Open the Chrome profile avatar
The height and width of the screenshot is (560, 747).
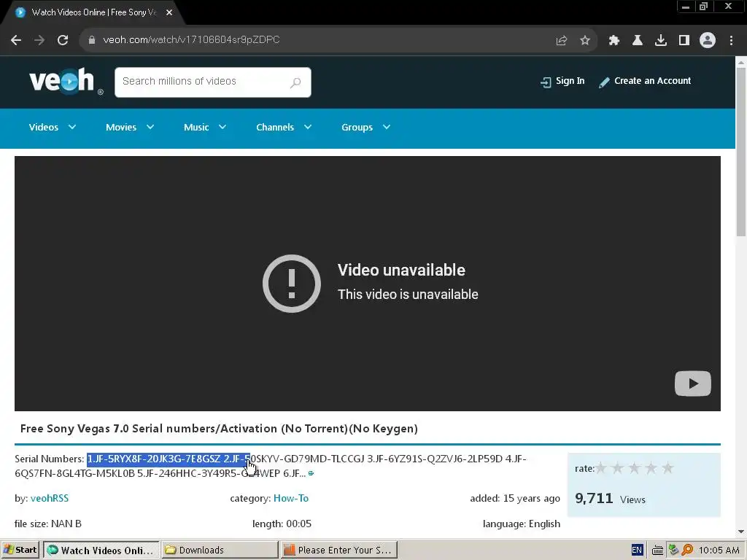(x=708, y=40)
